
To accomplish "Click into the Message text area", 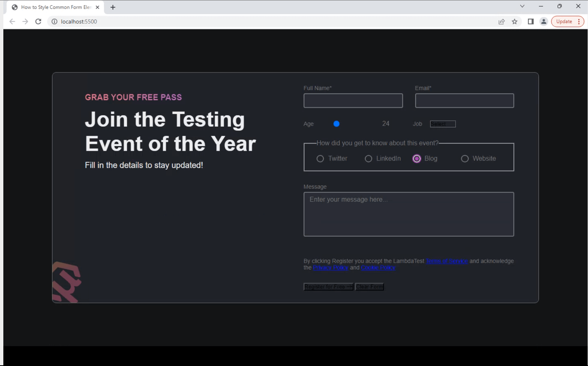I will click(x=409, y=214).
